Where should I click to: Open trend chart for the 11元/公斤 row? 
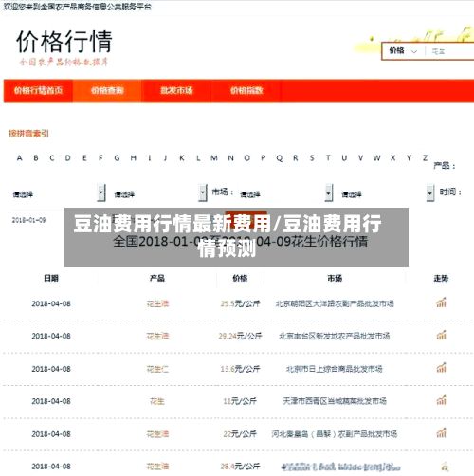(x=441, y=400)
